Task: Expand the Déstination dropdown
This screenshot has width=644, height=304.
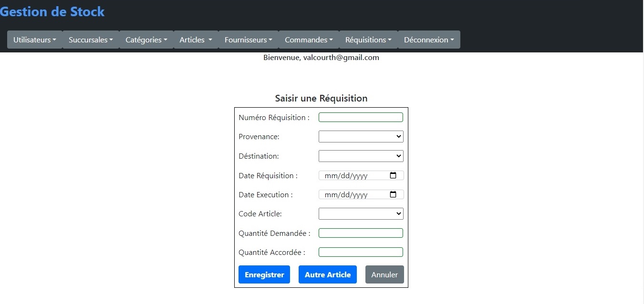Action: 361,156
